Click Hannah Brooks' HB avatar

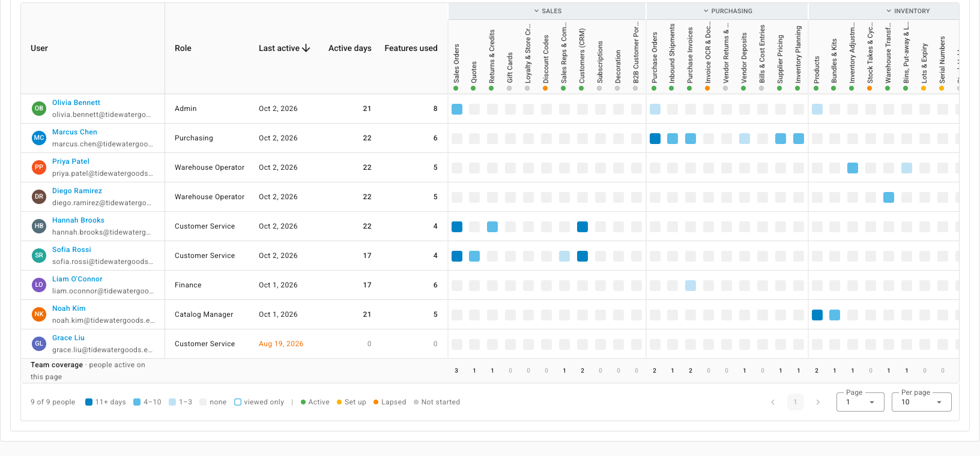[39, 226]
